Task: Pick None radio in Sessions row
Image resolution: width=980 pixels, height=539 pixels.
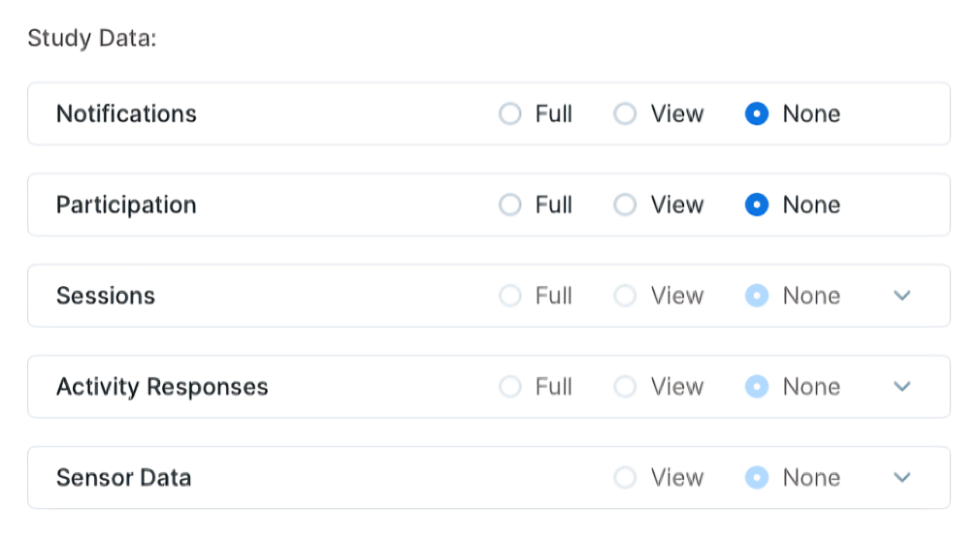Action: (757, 297)
